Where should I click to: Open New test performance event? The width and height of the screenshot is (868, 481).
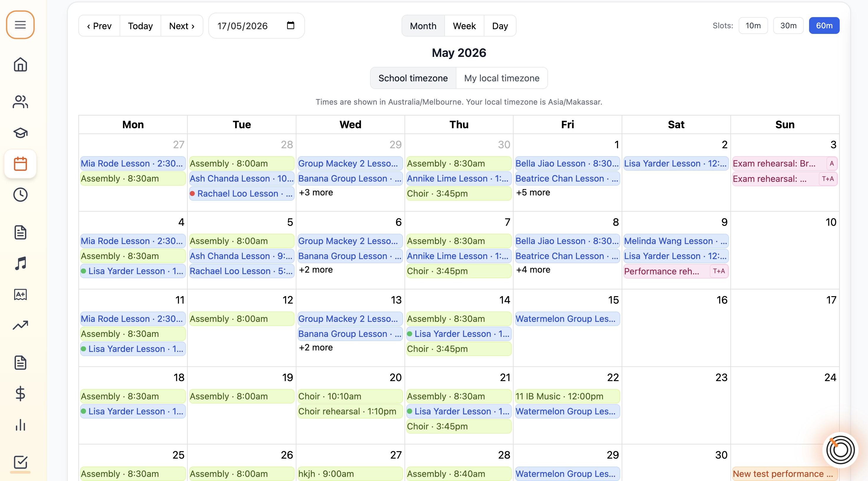(784, 474)
